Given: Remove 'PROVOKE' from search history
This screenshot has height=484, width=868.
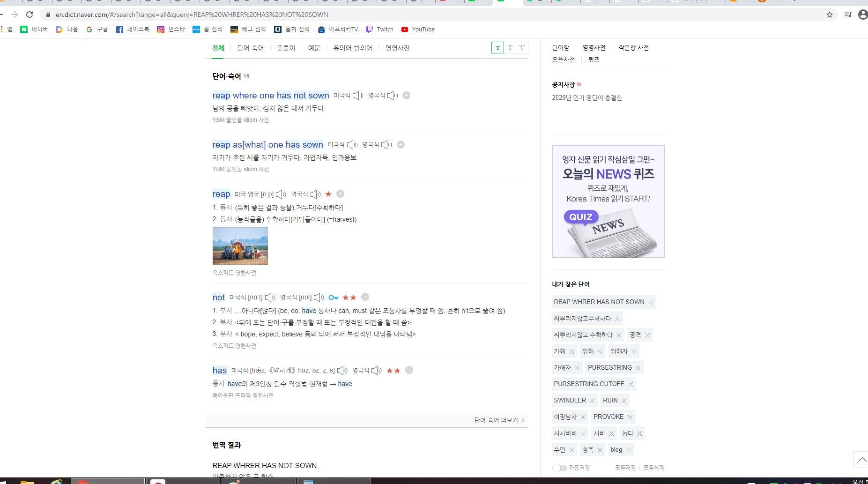Looking at the screenshot, I should tap(630, 417).
